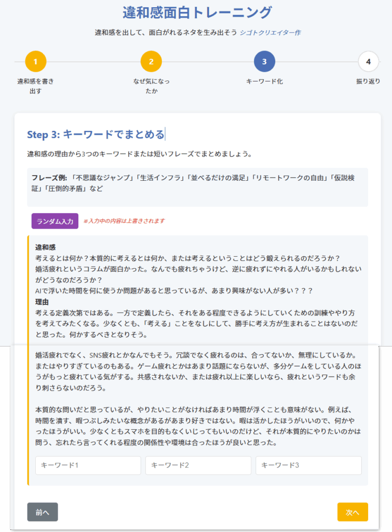The image size is (392, 532).
Task: Click step 2 yellow circle
Action: tap(151, 62)
